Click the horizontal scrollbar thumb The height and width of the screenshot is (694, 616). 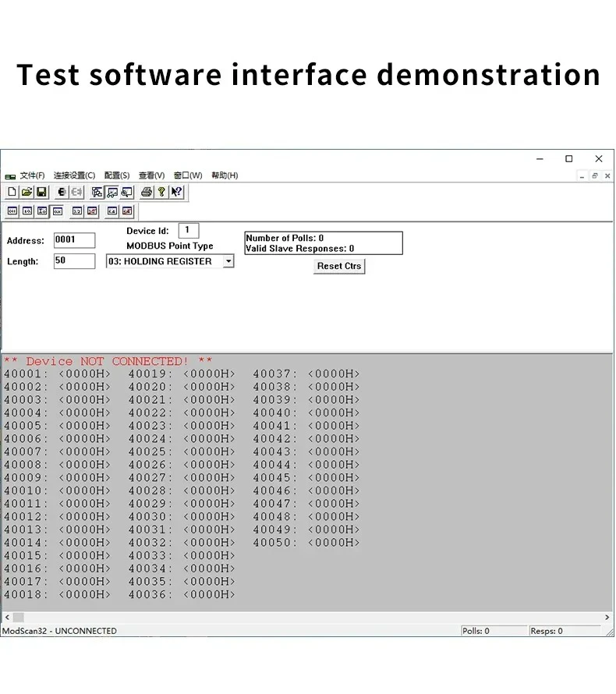[19, 617]
